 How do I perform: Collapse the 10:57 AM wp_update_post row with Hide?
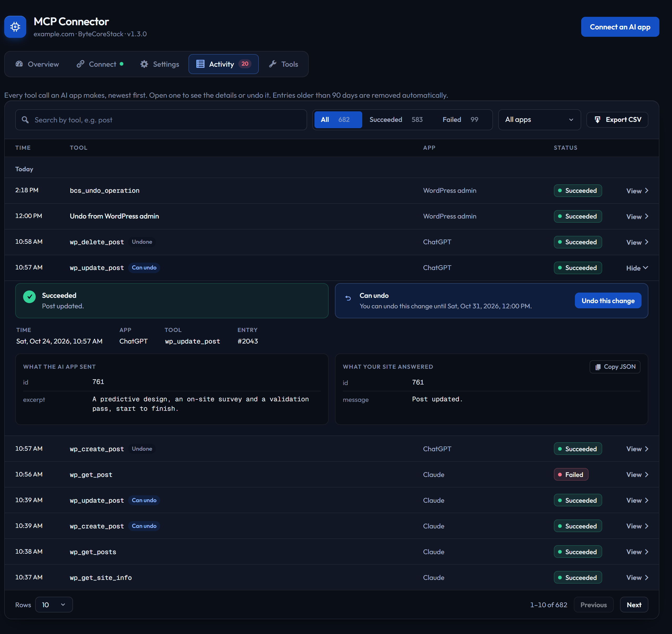tap(637, 268)
